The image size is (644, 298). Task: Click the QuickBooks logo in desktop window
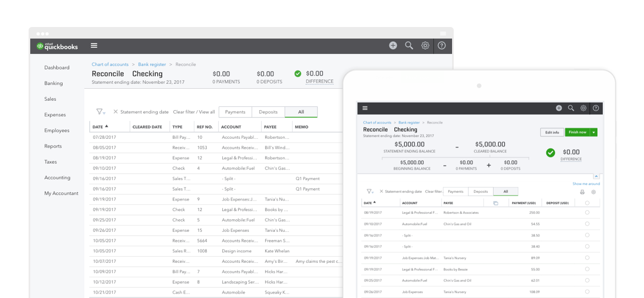click(57, 46)
